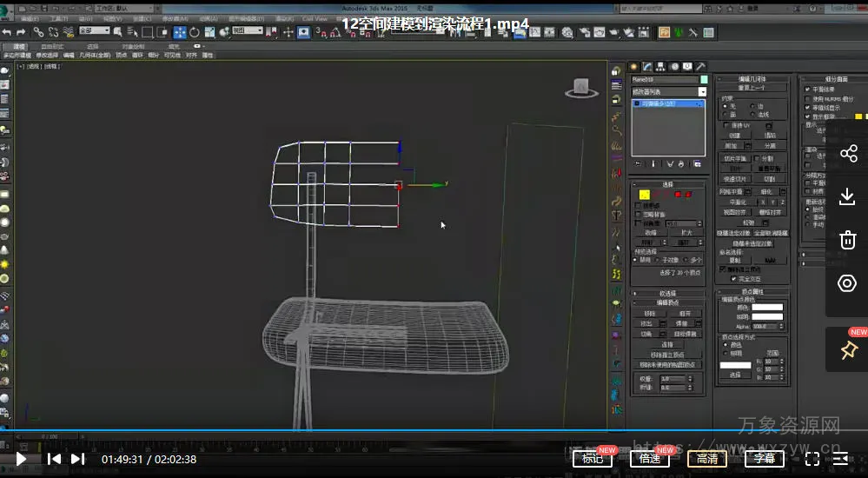Click the pin icon with NEW badge
The width and height of the screenshot is (868, 478).
848,349
